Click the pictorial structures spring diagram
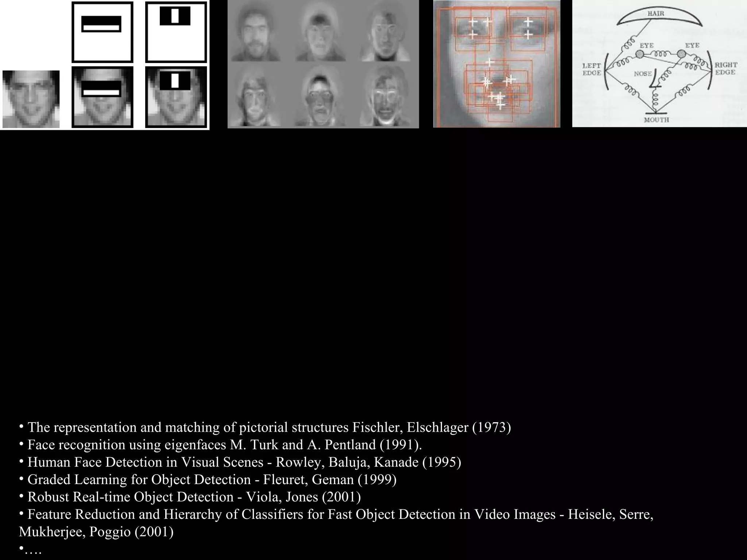This screenshot has height=560, width=747. (659, 63)
